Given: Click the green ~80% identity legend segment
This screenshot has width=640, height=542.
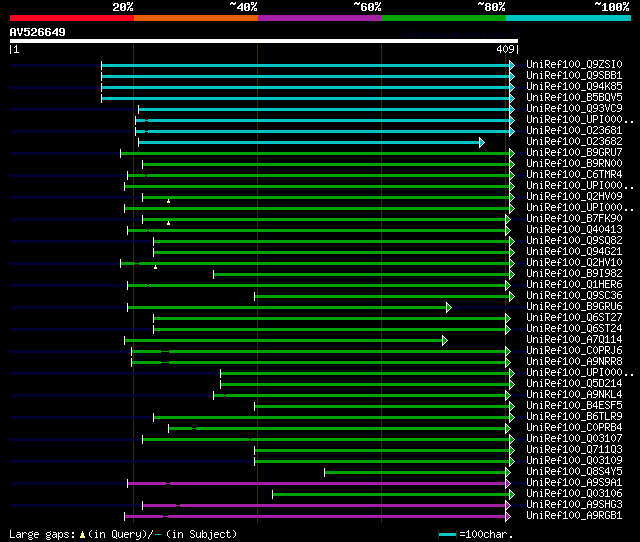Looking at the screenshot, I should pos(444,18).
